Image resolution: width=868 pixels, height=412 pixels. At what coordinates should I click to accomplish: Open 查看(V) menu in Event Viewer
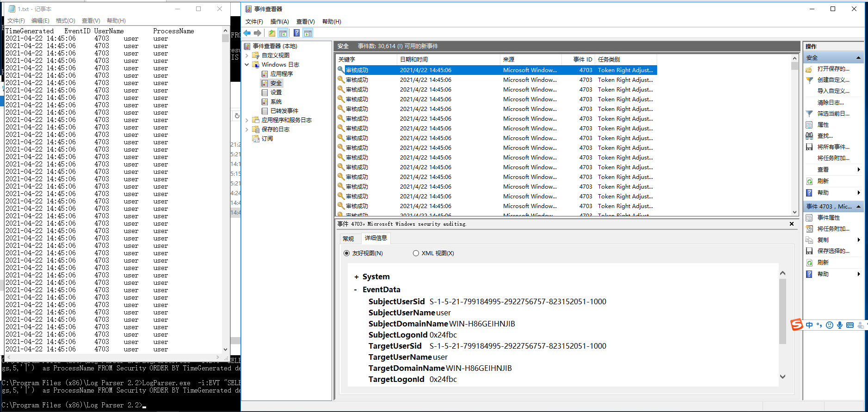pyautogui.click(x=305, y=22)
